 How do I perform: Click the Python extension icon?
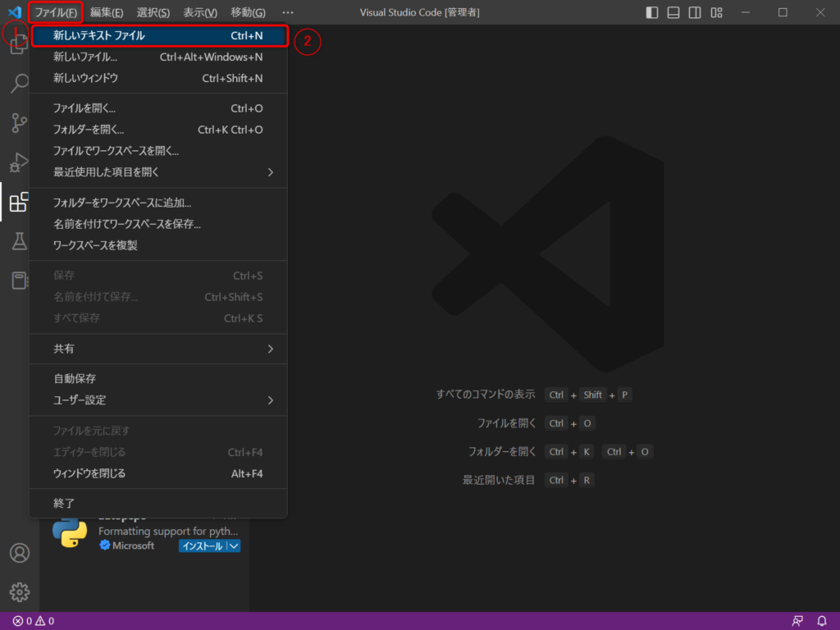coord(70,532)
